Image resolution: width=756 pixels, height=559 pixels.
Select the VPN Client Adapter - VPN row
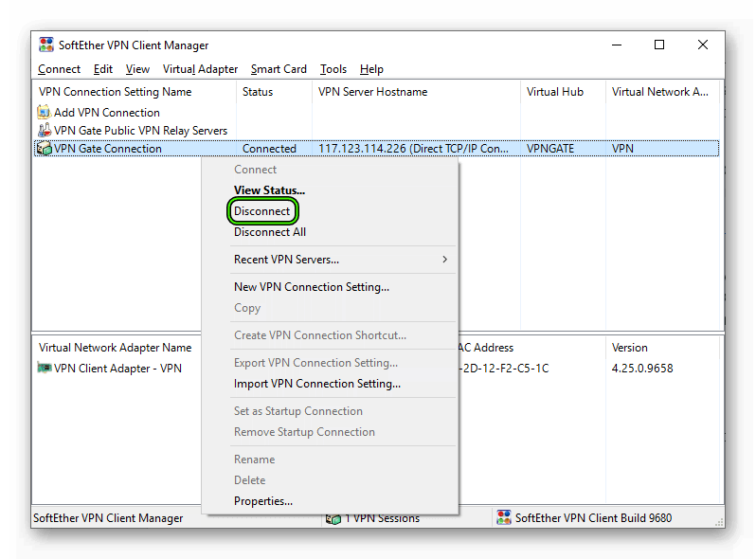point(117,369)
